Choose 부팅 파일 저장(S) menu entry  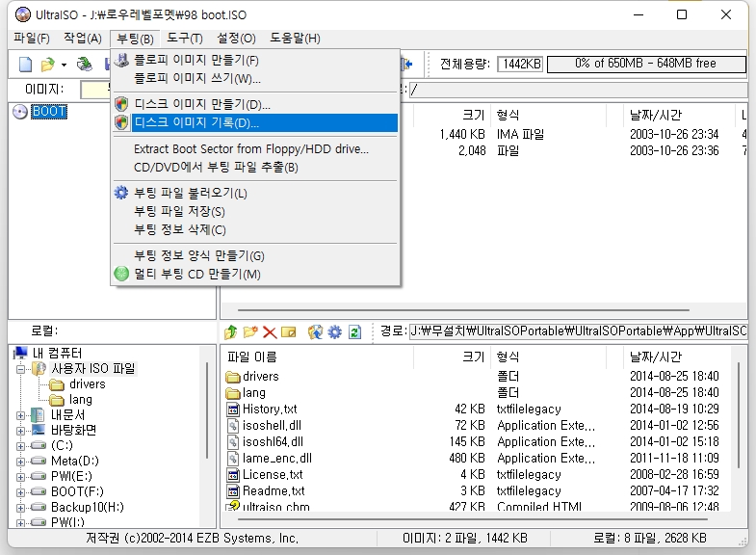pyautogui.click(x=255, y=211)
